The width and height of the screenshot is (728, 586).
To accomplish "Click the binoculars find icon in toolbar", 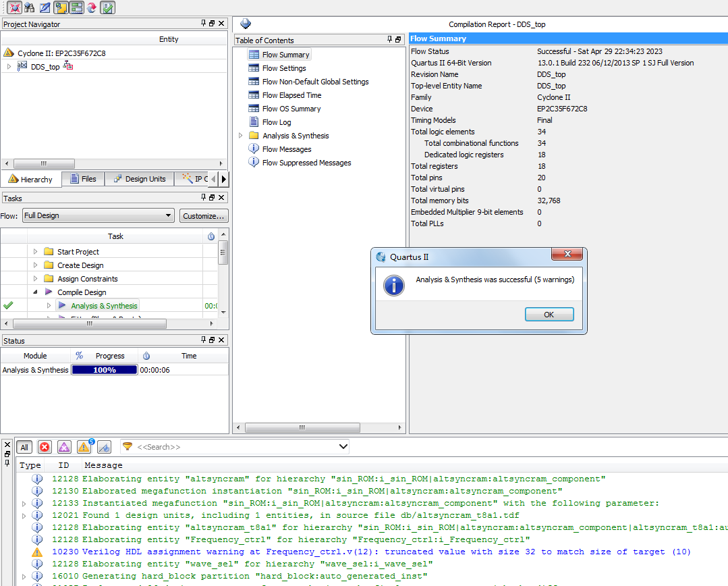I will (x=29, y=7).
